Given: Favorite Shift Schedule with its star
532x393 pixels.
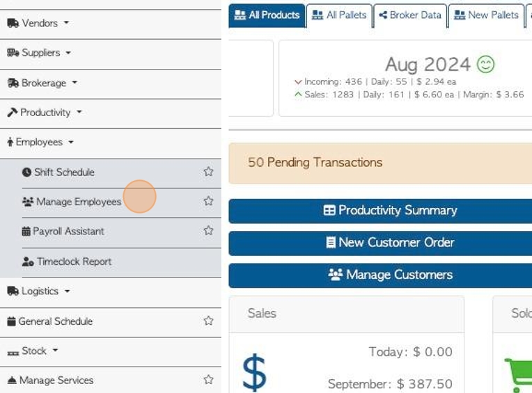Looking at the screenshot, I should point(208,172).
